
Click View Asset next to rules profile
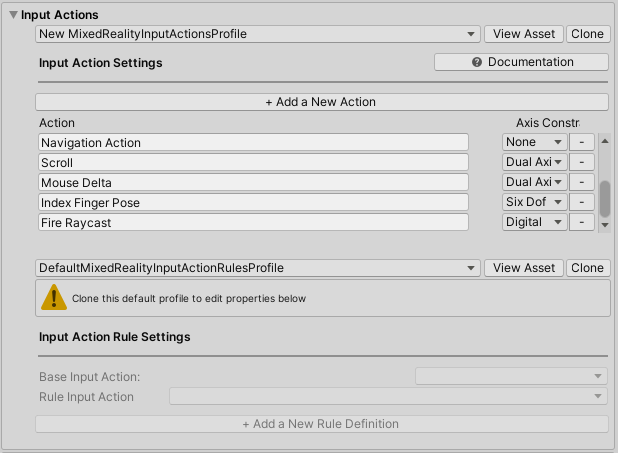524,268
